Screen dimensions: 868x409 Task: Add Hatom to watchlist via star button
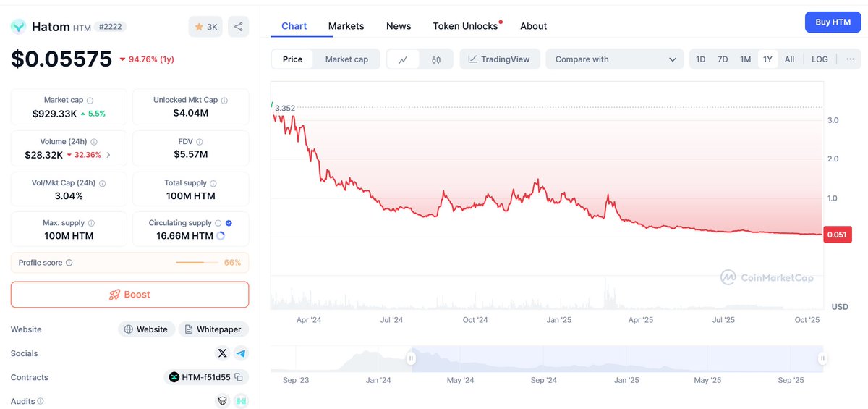[205, 27]
